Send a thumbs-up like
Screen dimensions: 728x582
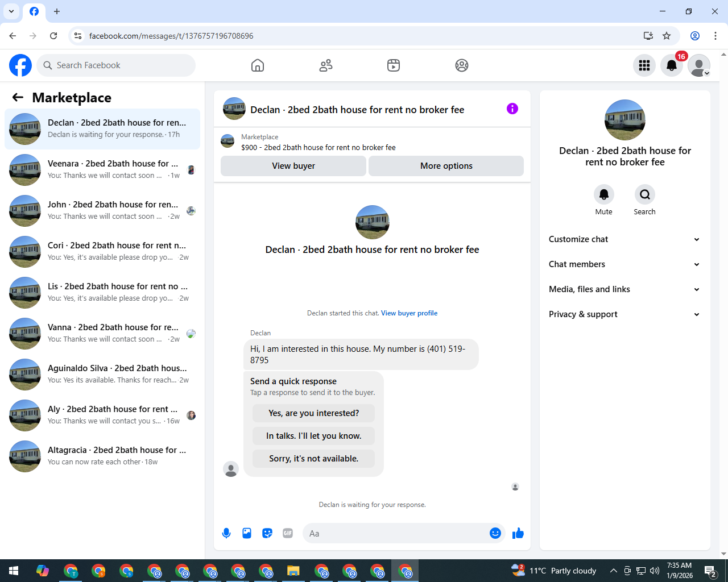518,533
